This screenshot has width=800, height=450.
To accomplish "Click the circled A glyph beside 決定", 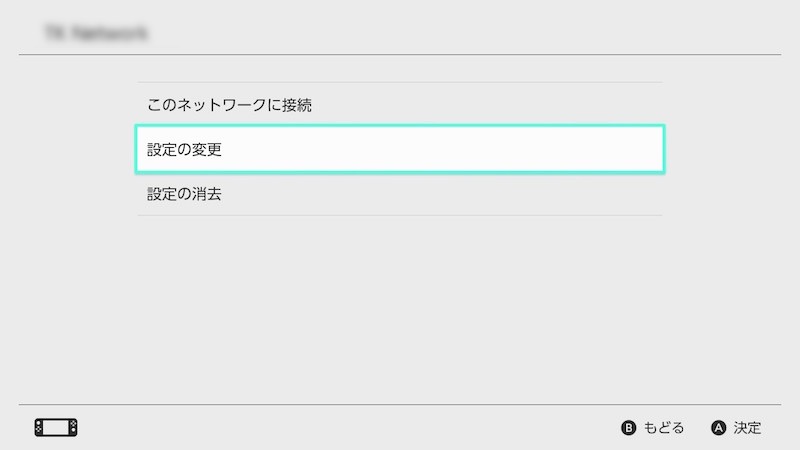I will pos(718,428).
